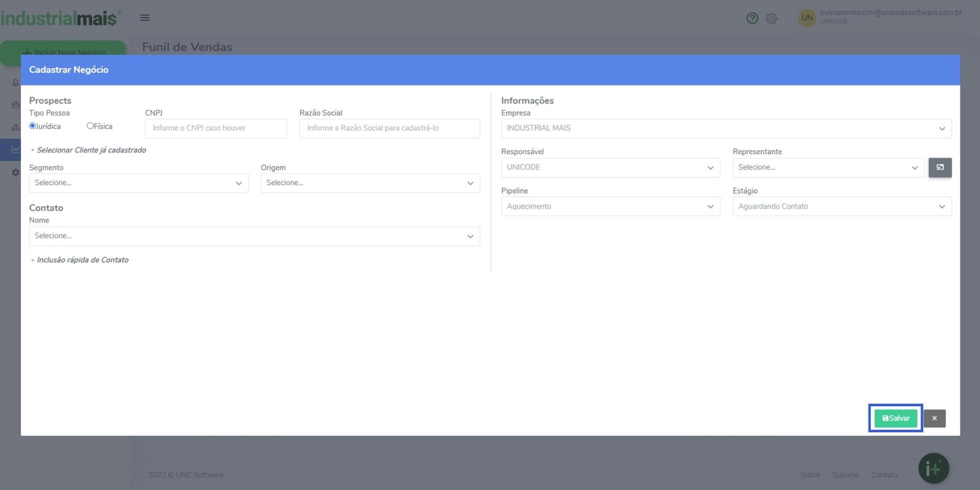Open the Empresa dropdown
Screen dimensions: 980x490
726,129
